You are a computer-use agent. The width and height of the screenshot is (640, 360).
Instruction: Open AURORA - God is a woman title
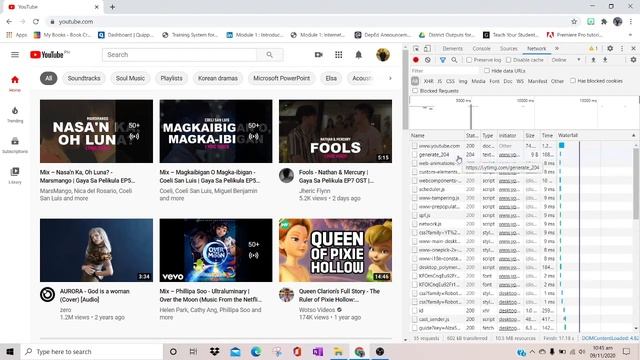tap(95, 295)
